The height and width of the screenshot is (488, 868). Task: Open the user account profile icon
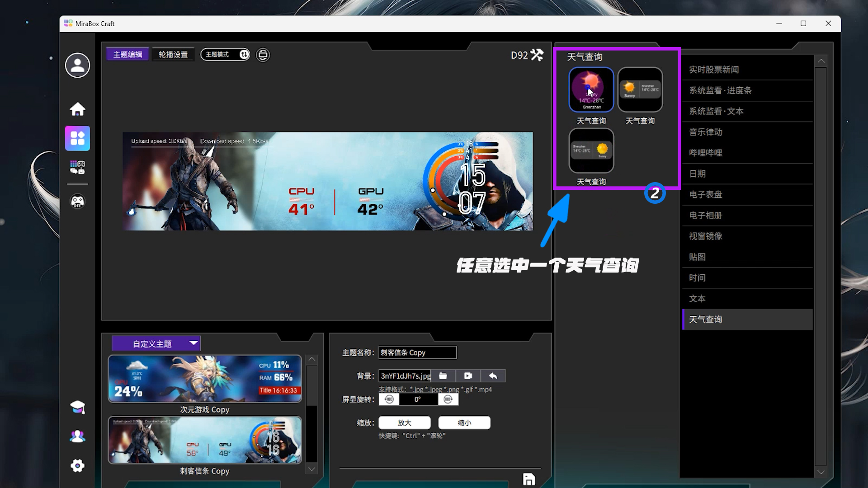coord(77,66)
